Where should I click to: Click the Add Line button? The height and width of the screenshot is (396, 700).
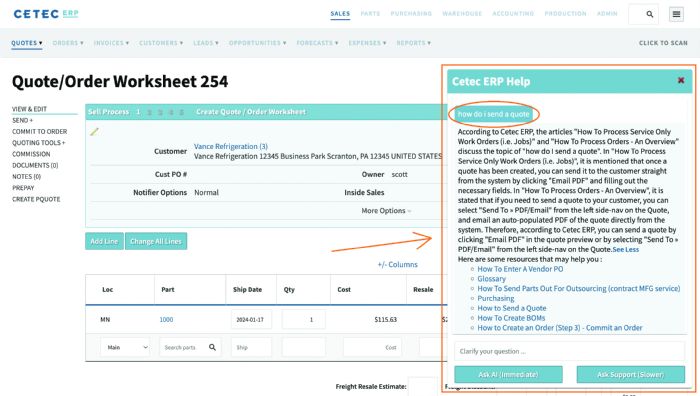pyautogui.click(x=104, y=241)
